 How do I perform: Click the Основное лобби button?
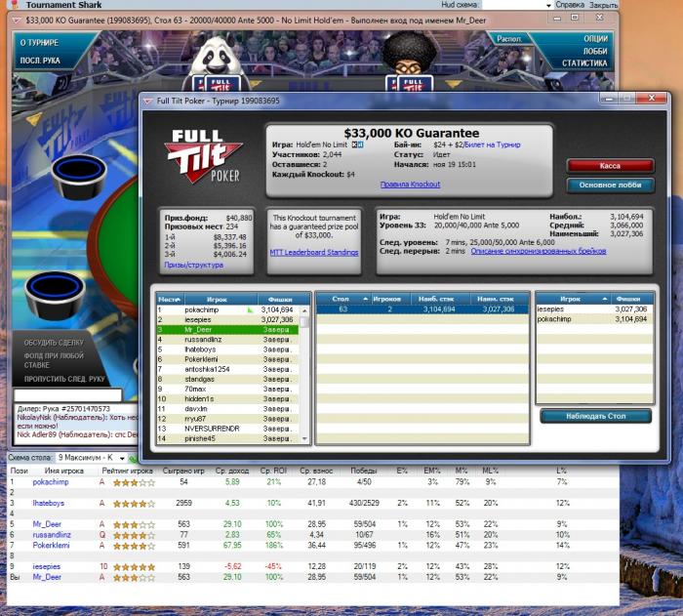pyautogui.click(x=610, y=185)
